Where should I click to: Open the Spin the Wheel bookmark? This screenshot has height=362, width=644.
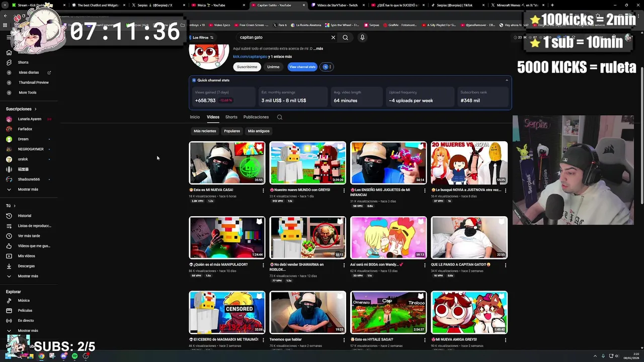342,25
